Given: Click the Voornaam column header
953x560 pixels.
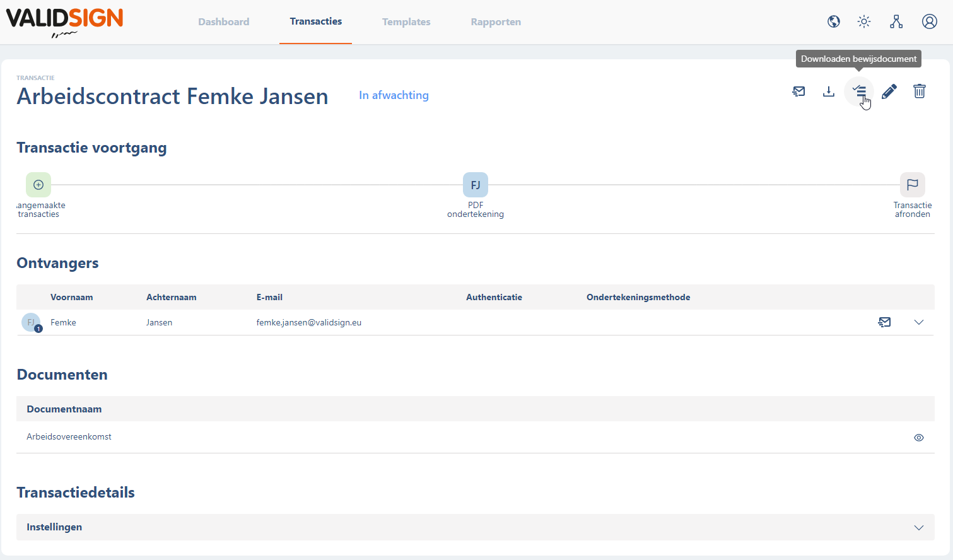Looking at the screenshot, I should (72, 297).
